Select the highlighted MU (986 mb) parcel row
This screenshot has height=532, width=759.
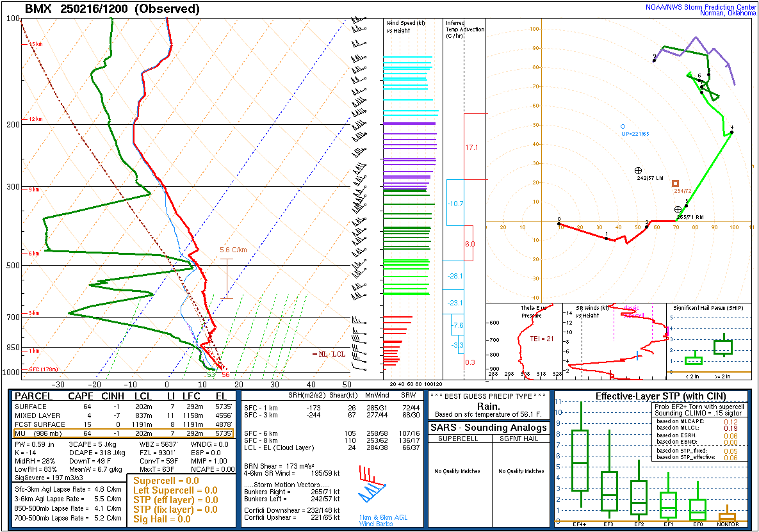[x=124, y=433]
